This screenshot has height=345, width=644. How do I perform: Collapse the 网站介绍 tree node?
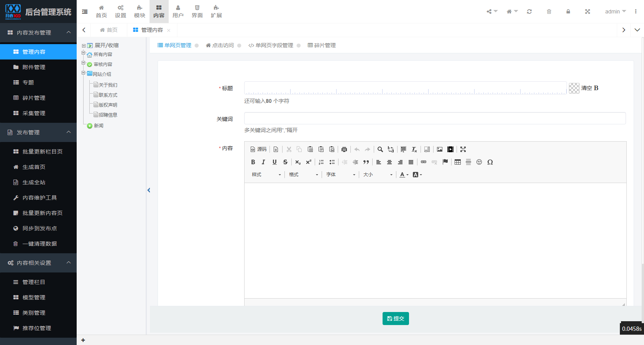(x=83, y=73)
